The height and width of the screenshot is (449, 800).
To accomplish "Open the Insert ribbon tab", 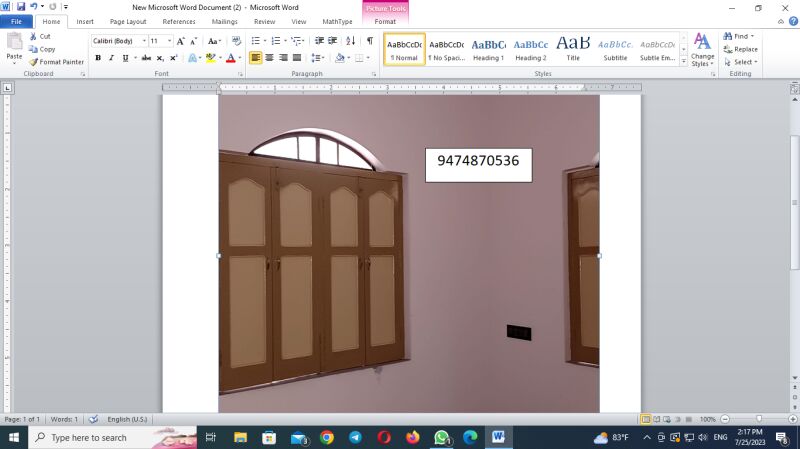I will [x=85, y=21].
